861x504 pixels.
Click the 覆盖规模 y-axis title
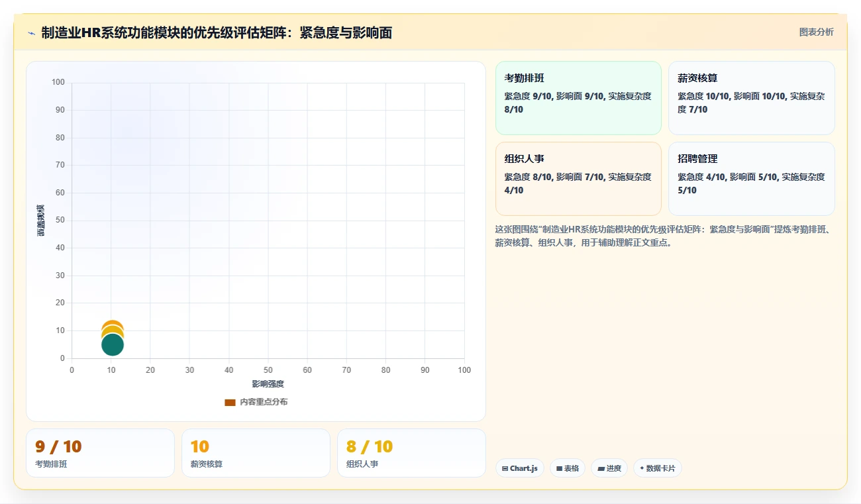coord(41,221)
